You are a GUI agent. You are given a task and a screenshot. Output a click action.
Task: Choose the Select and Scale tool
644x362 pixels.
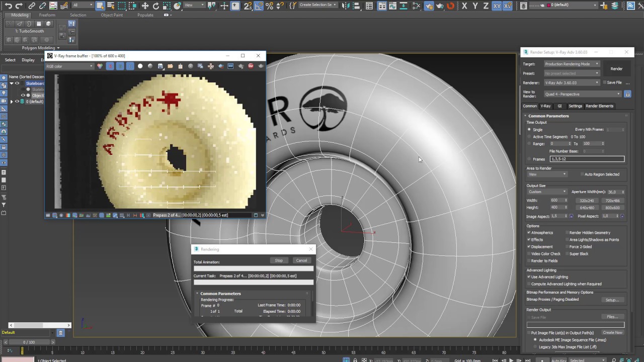(x=167, y=6)
